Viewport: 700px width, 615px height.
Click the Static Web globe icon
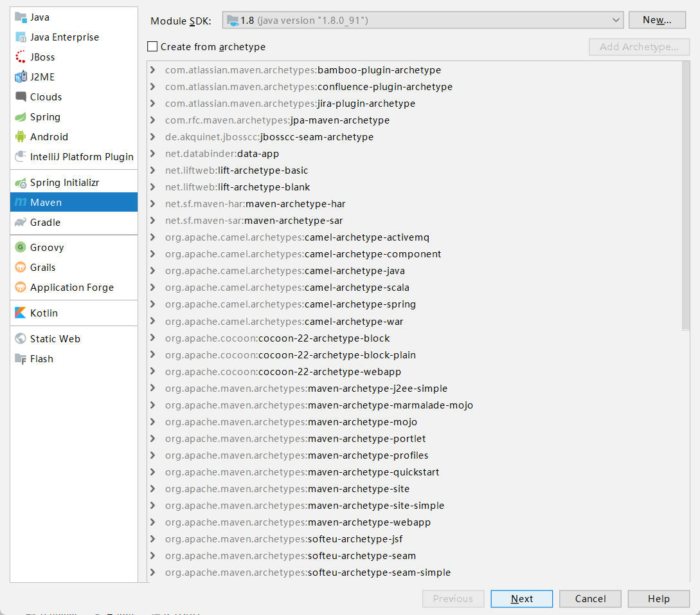21,339
